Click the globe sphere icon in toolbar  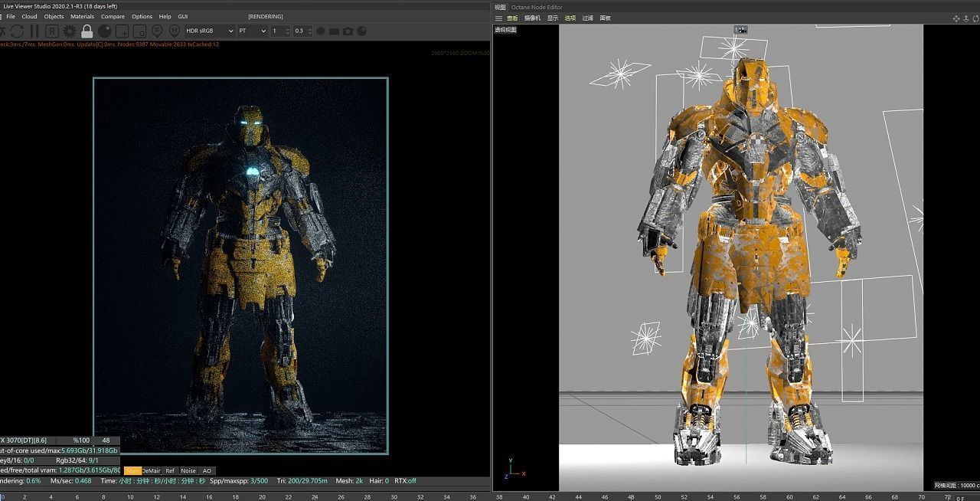[362, 31]
